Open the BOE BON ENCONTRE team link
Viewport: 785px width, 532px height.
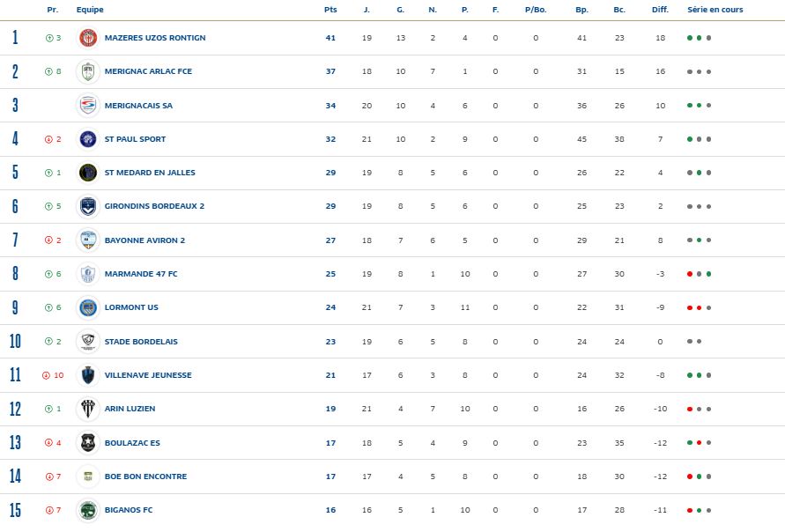click(x=145, y=477)
